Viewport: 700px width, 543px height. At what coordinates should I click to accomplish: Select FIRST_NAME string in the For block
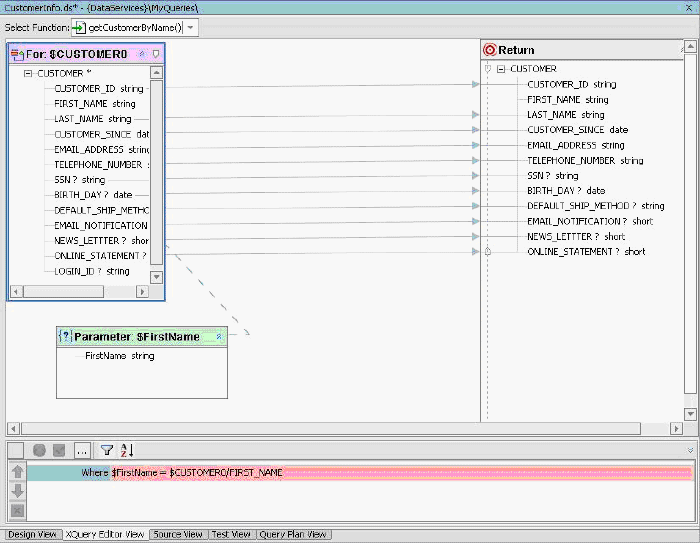[x=95, y=104]
